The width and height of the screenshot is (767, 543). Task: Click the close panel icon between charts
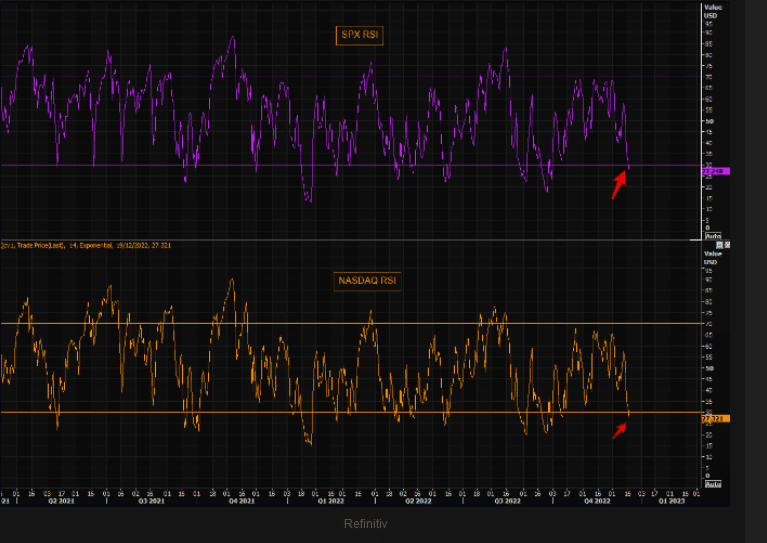[x=728, y=244]
